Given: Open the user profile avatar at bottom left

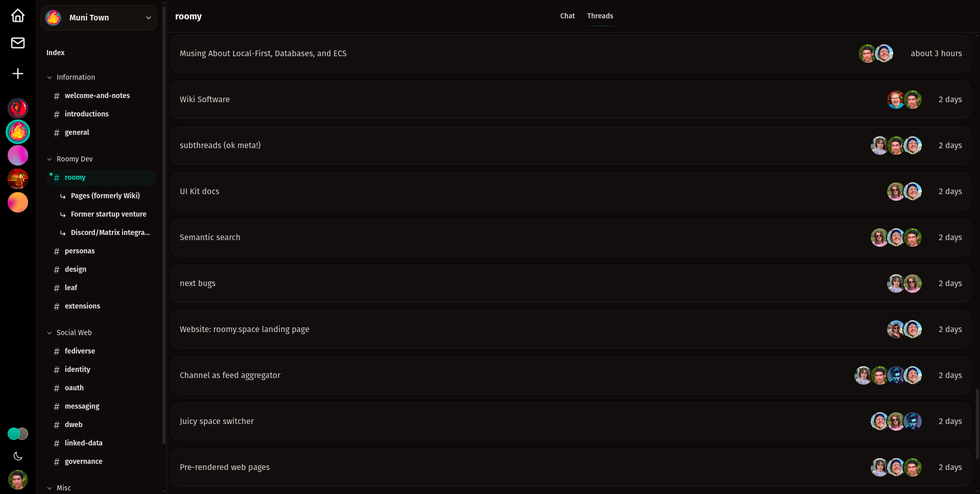Looking at the screenshot, I should [x=18, y=480].
